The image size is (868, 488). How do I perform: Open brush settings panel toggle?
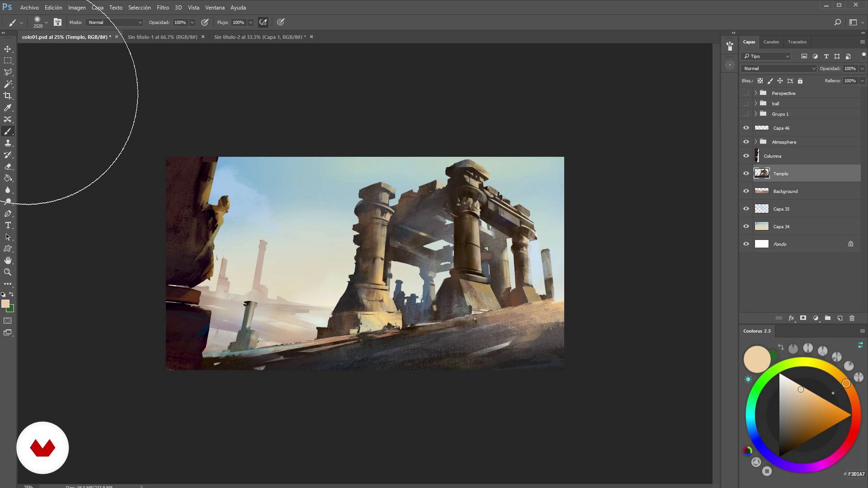[57, 22]
